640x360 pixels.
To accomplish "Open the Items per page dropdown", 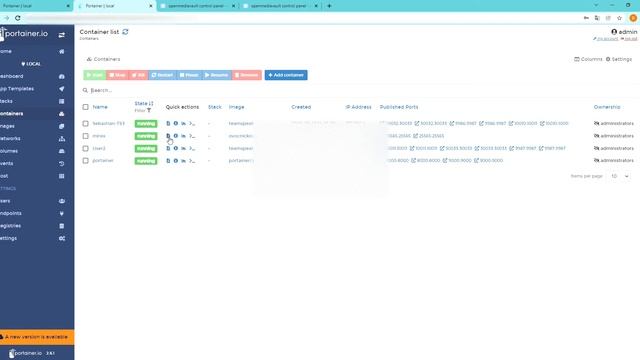I will coord(620,176).
